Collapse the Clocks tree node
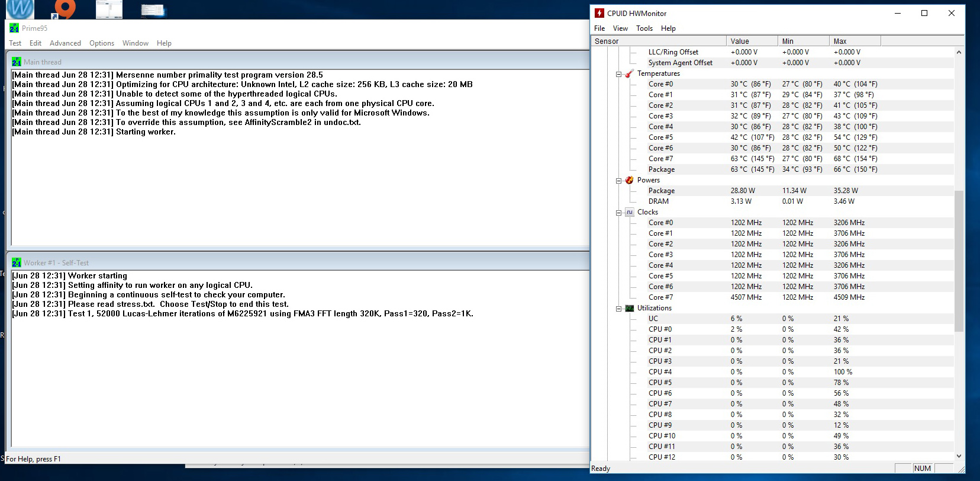980x481 pixels. click(618, 213)
